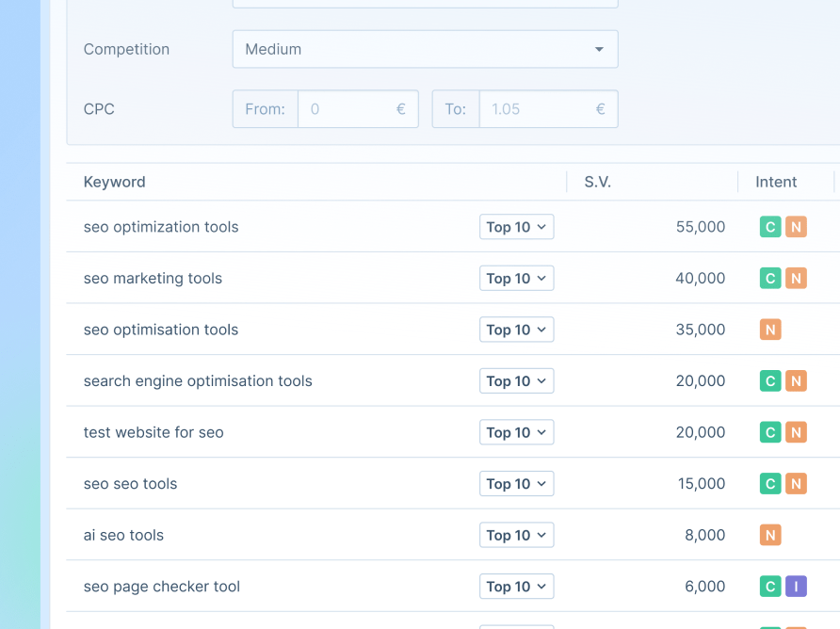
Task: Click the N badge on test website for seo
Action: point(796,432)
